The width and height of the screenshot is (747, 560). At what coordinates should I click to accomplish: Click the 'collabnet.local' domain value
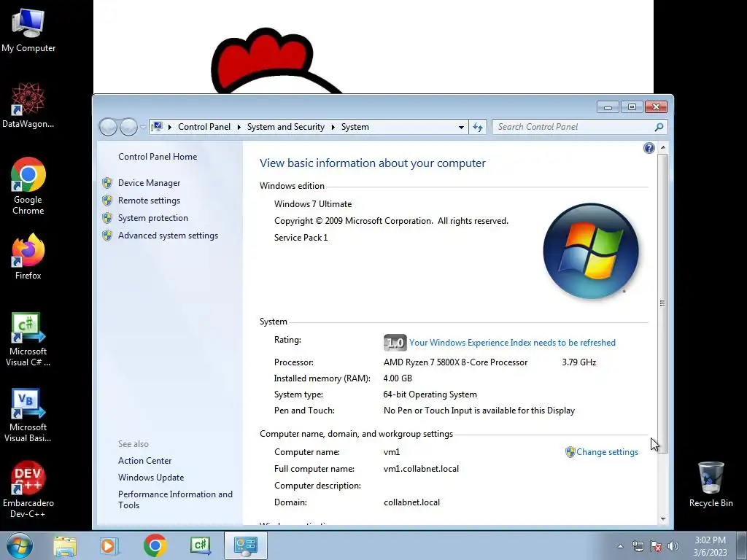pyautogui.click(x=411, y=502)
